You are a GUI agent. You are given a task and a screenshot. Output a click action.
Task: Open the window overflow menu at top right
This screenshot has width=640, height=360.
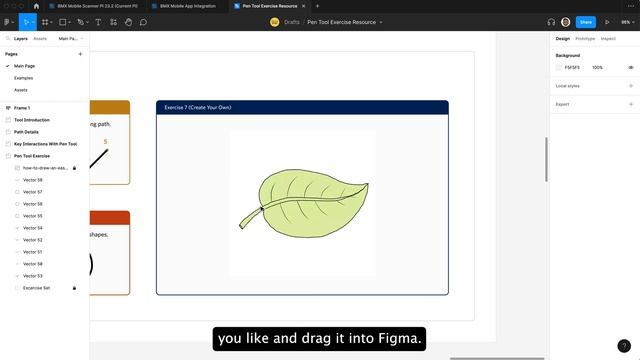(630, 6)
